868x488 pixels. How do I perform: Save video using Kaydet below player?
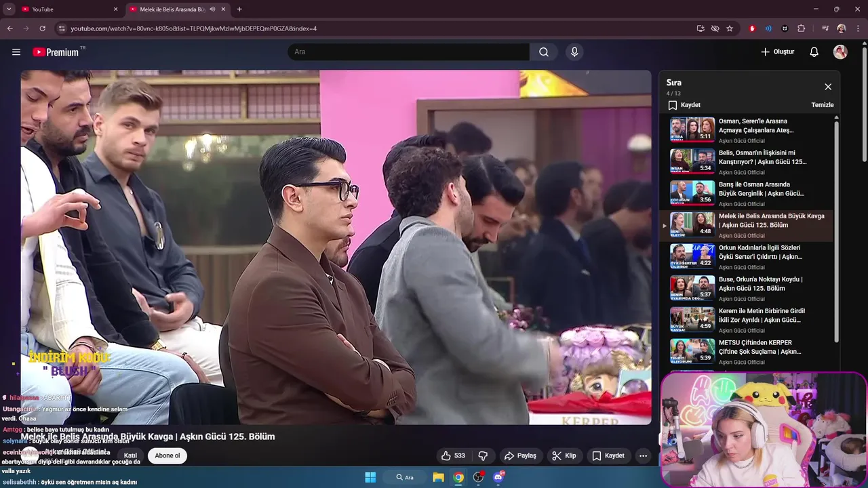608,456
